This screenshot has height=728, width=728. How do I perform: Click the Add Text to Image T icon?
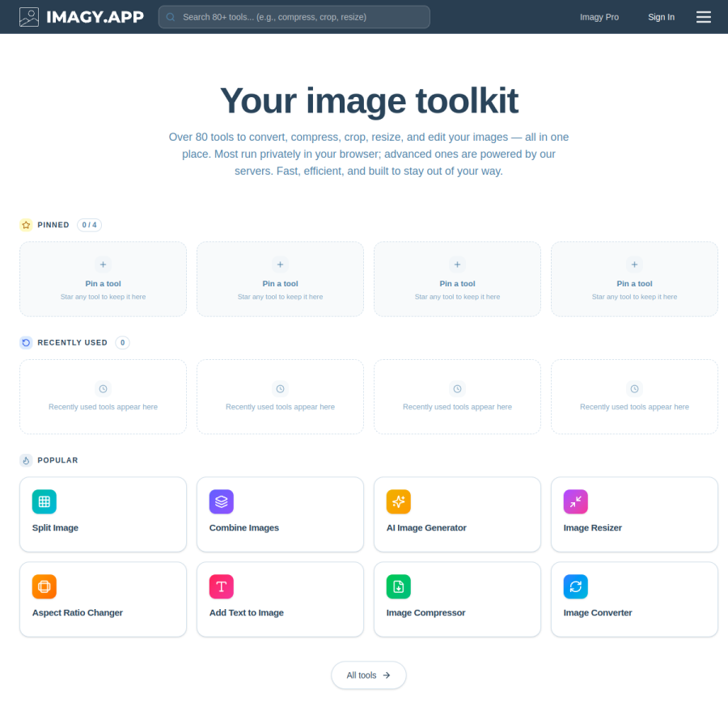point(221,586)
